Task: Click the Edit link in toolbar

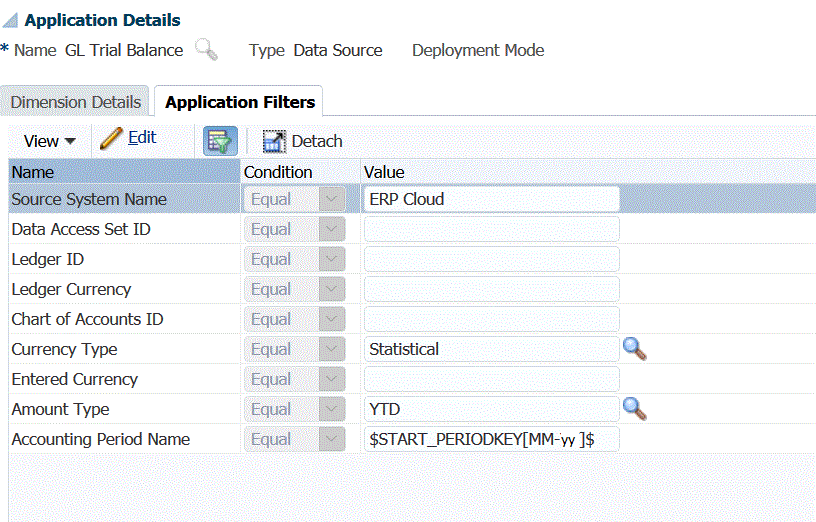Action: tap(142, 138)
